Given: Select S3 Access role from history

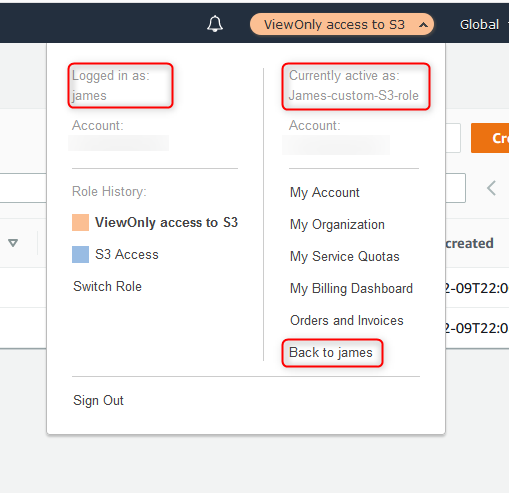Looking at the screenshot, I should click(x=127, y=254).
